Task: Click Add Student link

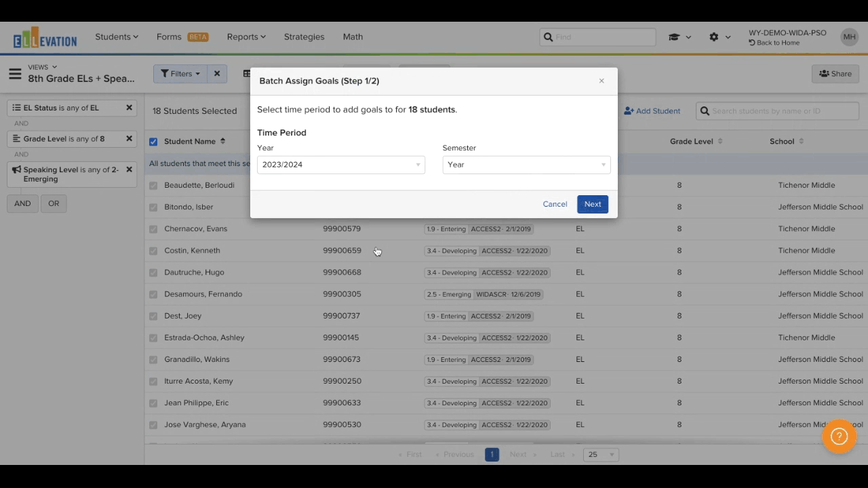Action: 652,111
